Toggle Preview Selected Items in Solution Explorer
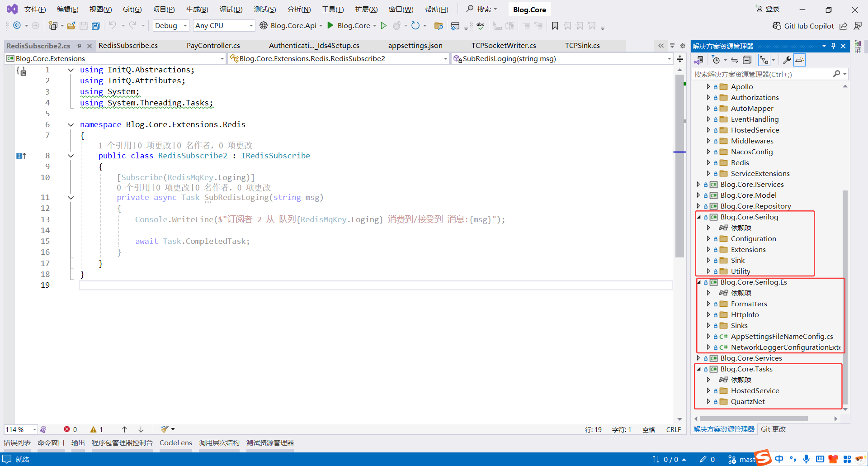The image size is (868, 466). coord(799,60)
